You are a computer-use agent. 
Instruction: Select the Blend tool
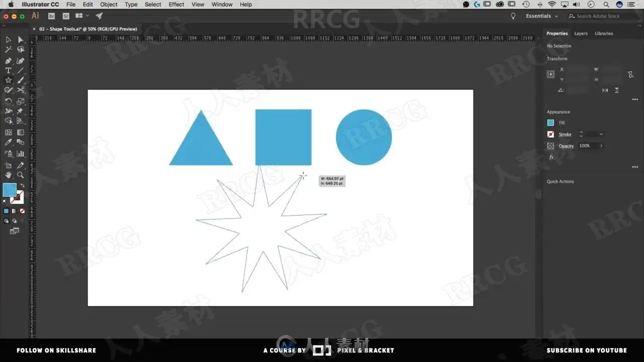(21, 143)
